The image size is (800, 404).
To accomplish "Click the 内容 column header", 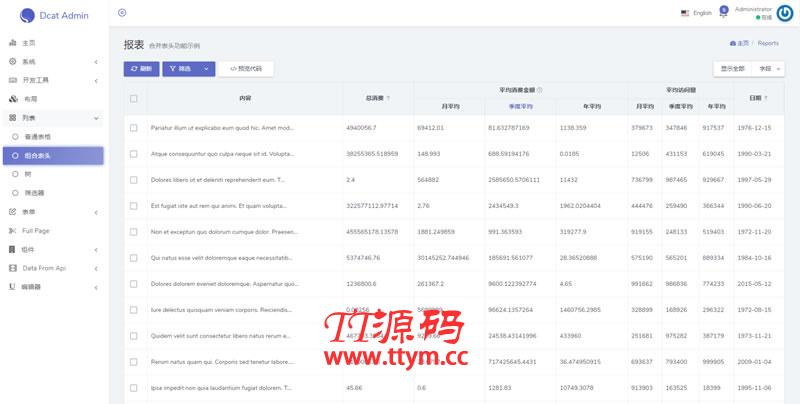I will point(245,98).
